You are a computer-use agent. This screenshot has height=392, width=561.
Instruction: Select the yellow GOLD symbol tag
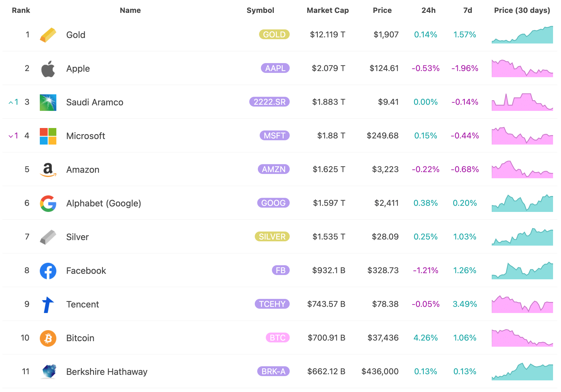tap(274, 35)
